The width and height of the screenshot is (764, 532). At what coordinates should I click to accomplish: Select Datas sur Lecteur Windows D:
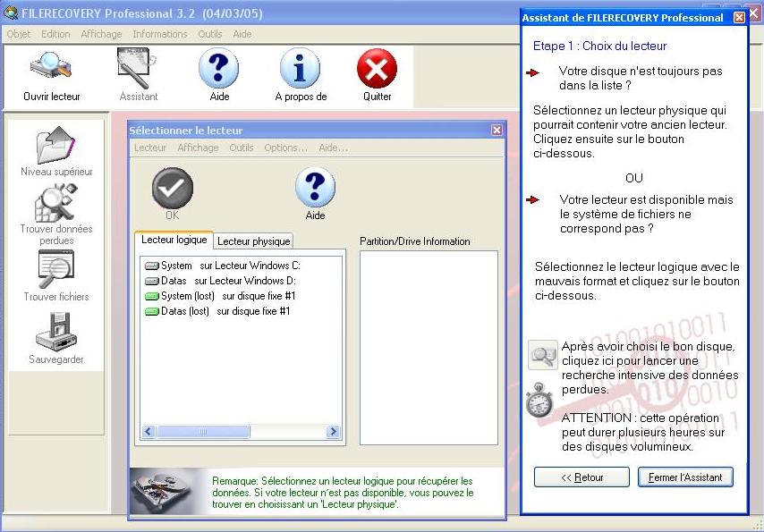point(221,281)
